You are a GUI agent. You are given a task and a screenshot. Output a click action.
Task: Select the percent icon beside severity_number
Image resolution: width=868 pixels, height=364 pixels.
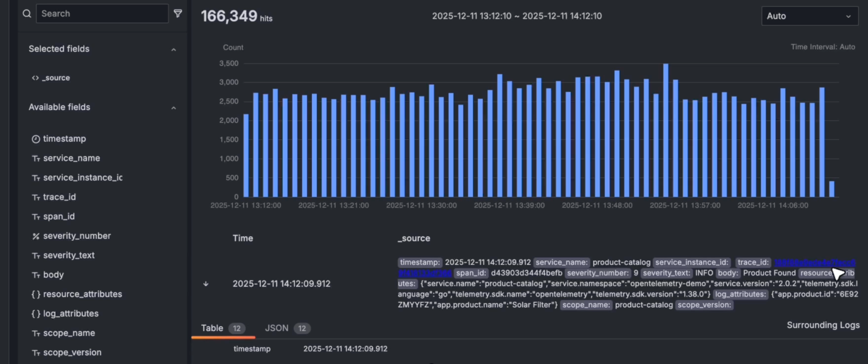pyautogui.click(x=36, y=236)
